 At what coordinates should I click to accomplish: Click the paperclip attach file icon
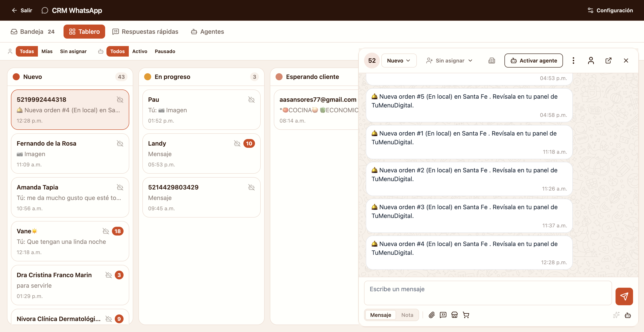(432, 315)
